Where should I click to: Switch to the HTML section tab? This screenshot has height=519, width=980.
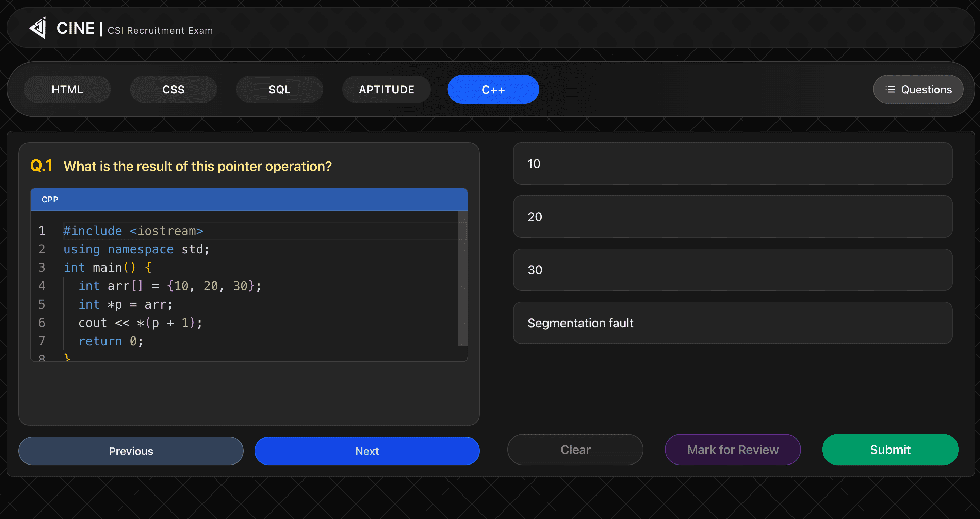(67, 90)
